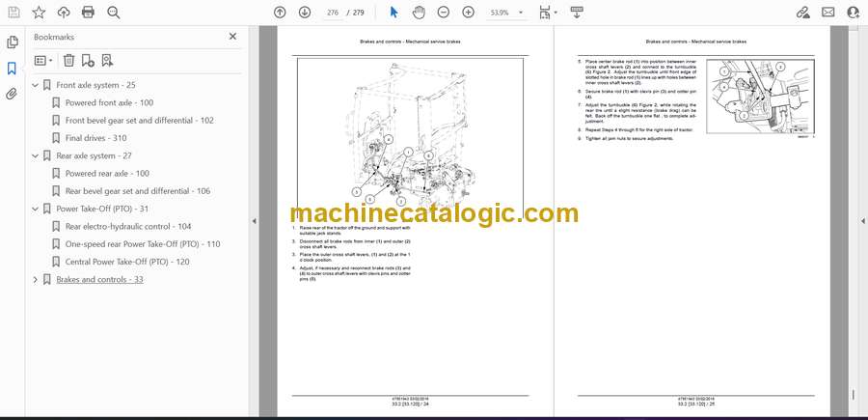Select the Brakes and controls - 33 bookmark
The width and height of the screenshot is (868, 420).
99,279
